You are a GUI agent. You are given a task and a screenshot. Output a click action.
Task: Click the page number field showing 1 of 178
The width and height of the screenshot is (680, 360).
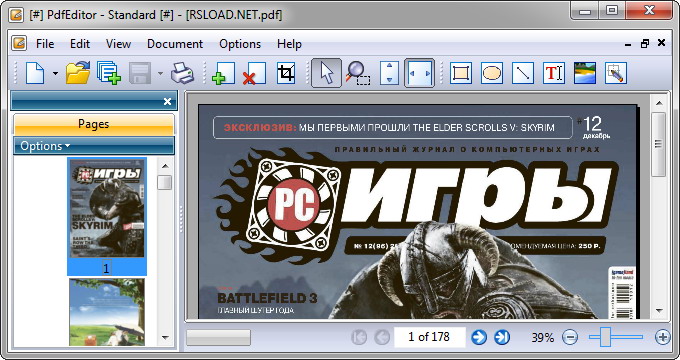coord(429,337)
